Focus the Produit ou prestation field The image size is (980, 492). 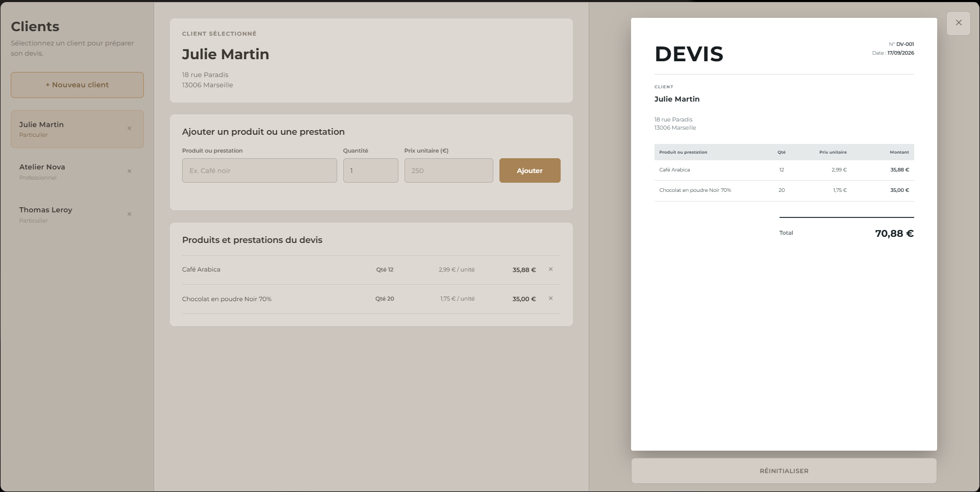[259, 170]
